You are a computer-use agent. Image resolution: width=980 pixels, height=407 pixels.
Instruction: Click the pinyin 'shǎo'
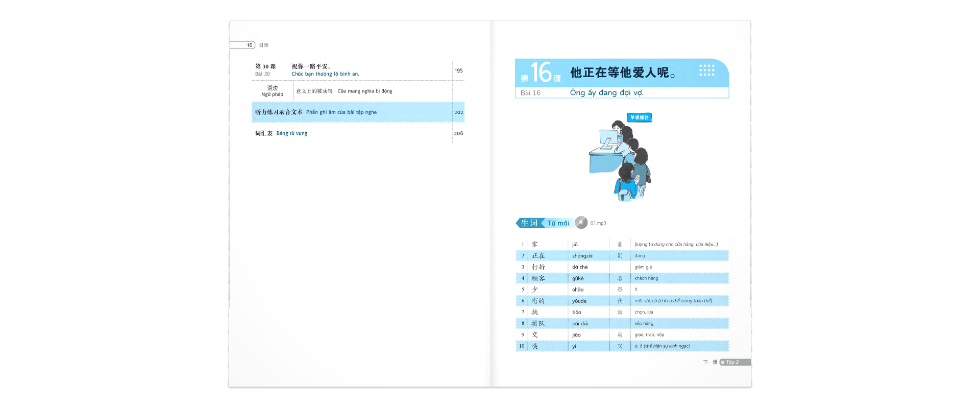578,290
